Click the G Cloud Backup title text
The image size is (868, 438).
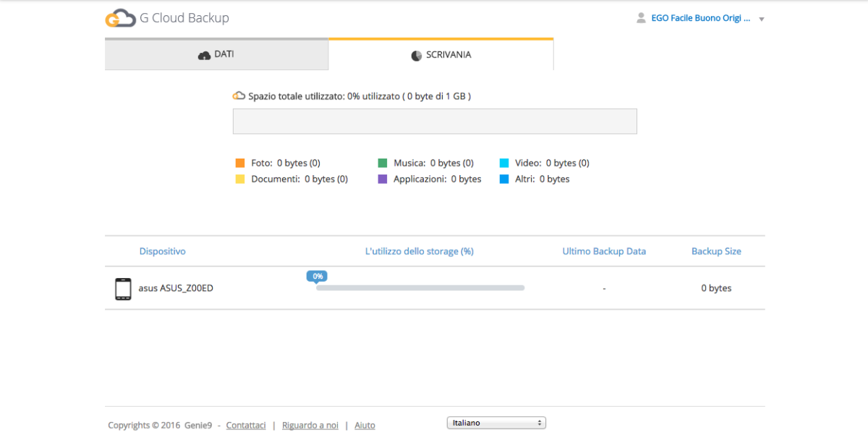(184, 18)
